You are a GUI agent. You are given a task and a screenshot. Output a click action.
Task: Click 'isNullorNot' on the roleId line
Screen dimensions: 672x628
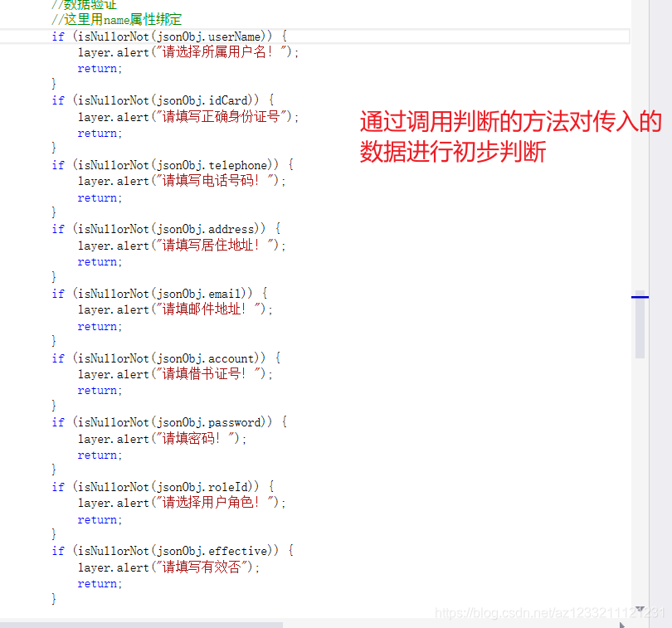[x=113, y=488]
